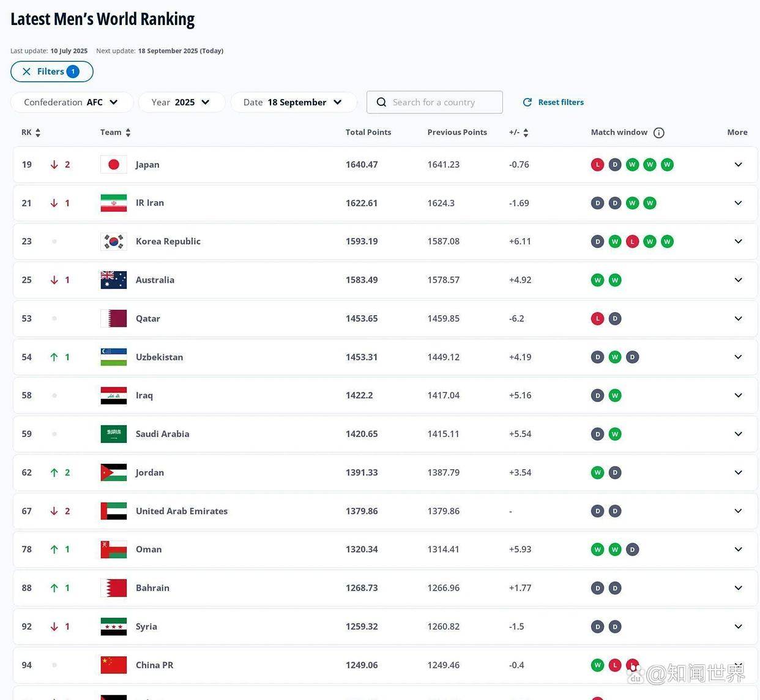This screenshot has height=700, width=760.
Task: Expand the Oman row chevron
Action: (x=738, y=549)
